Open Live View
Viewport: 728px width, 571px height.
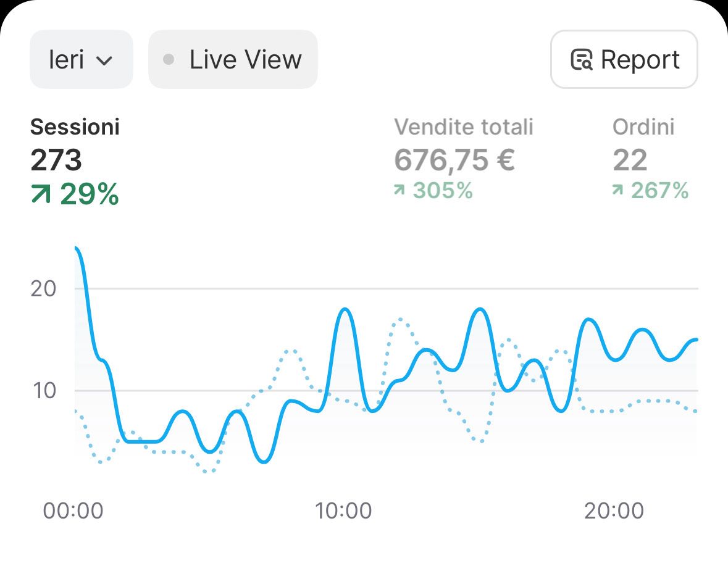coord(233,59)
